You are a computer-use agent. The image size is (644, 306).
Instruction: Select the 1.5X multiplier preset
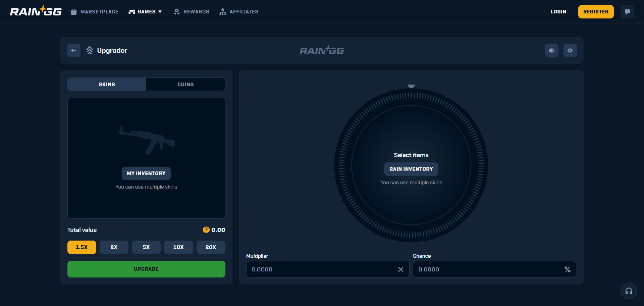(x=82, y=247)
